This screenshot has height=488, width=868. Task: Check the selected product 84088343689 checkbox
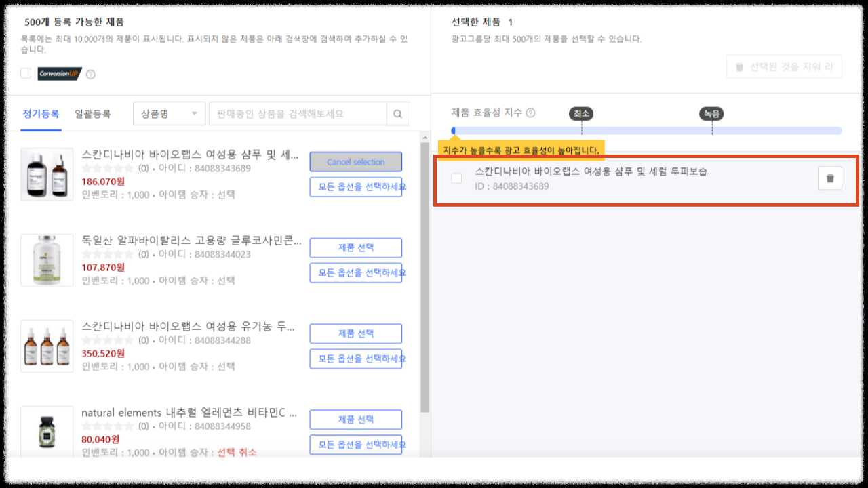pyautogui.click(x=456, y=178)
